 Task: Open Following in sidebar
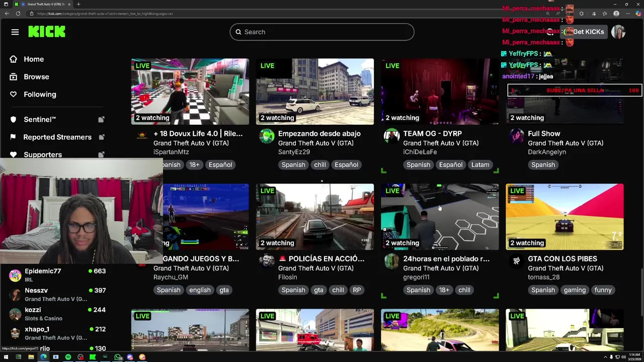[40, 95]
